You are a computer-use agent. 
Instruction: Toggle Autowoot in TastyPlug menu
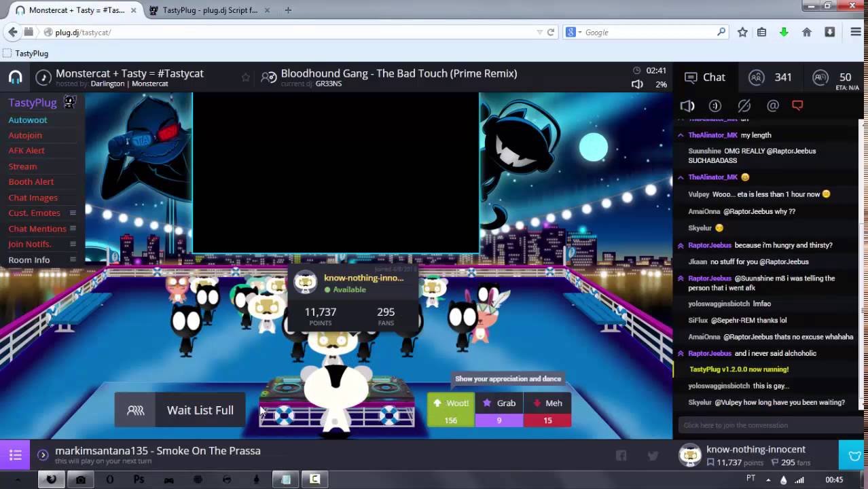point(28,120)
